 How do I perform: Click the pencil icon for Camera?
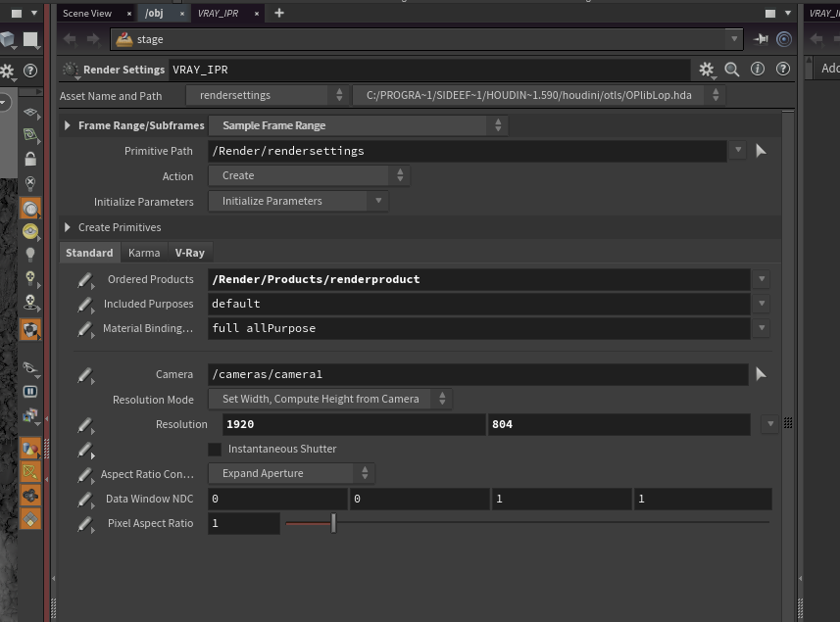click(85, 375)
